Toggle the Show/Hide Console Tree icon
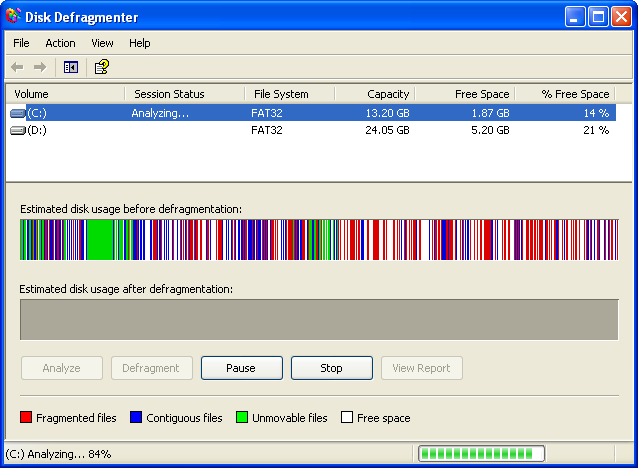The image size is (638, 468). [x=71, y=67]
